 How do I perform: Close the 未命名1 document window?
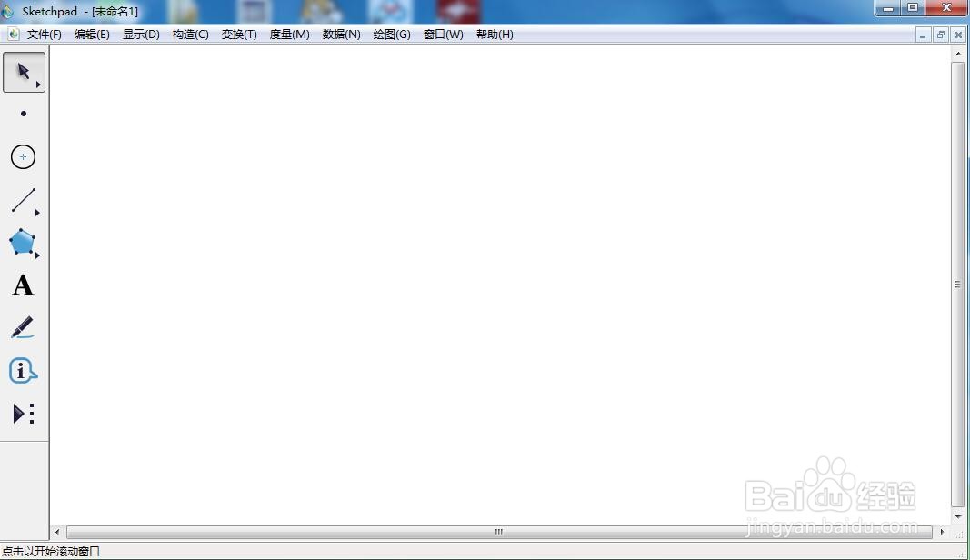(x=958, y=35)
